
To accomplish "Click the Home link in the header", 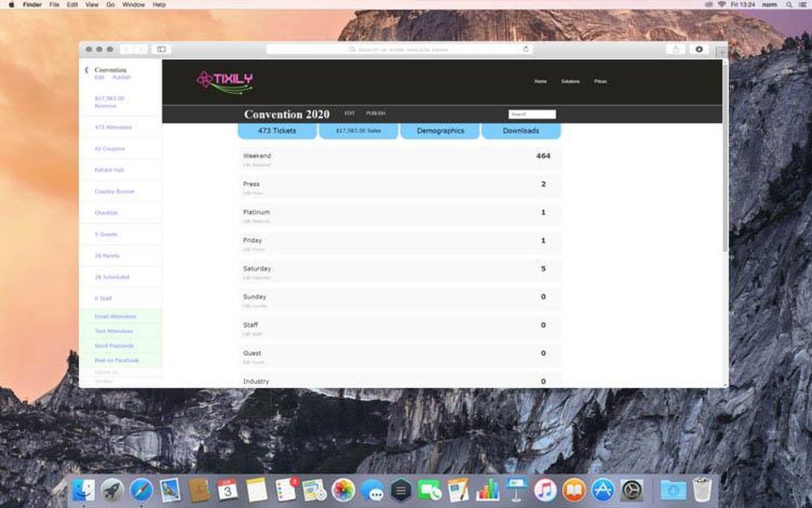I will click(541, 81).
